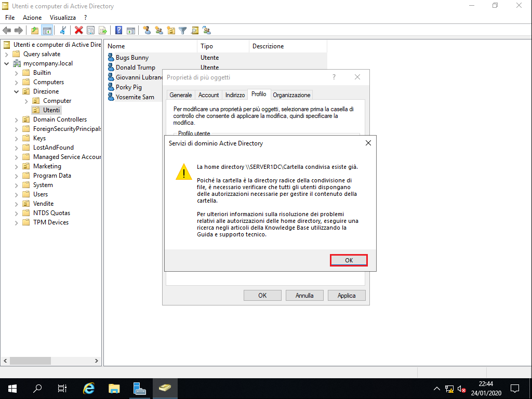Expand the Domain Controllers node
Image resolution: width=532 pixels, height=399 pixels.
tap(16, 120)
